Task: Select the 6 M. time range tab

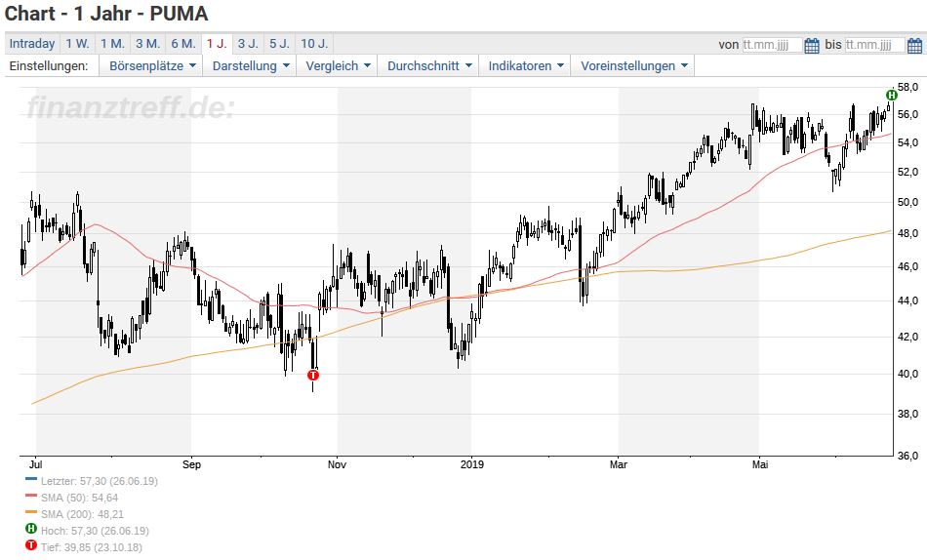Action: pos(183,44)
